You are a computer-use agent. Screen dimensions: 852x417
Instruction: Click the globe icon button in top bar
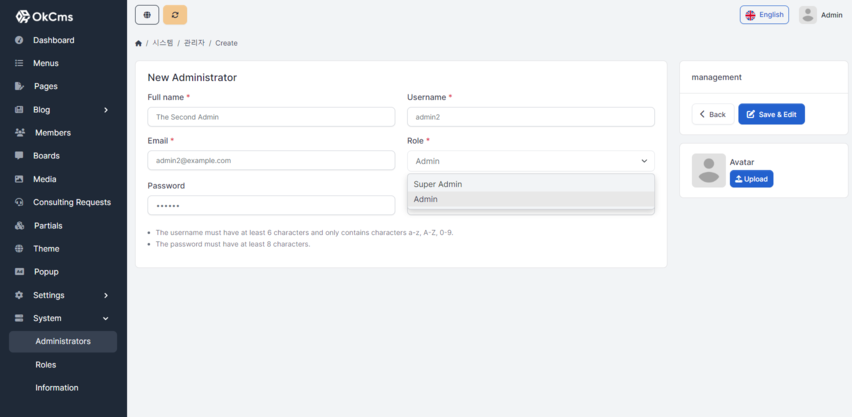click(x=147, y=15)
